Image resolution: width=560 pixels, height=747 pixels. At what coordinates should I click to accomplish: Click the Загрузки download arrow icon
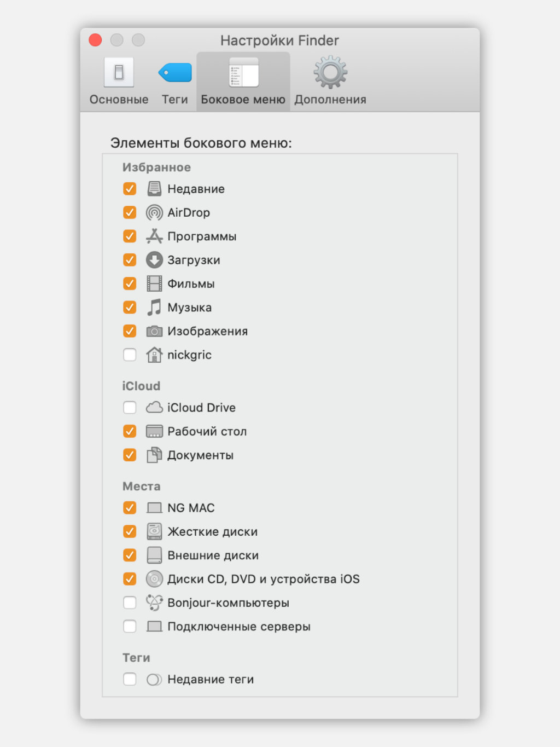154,260
